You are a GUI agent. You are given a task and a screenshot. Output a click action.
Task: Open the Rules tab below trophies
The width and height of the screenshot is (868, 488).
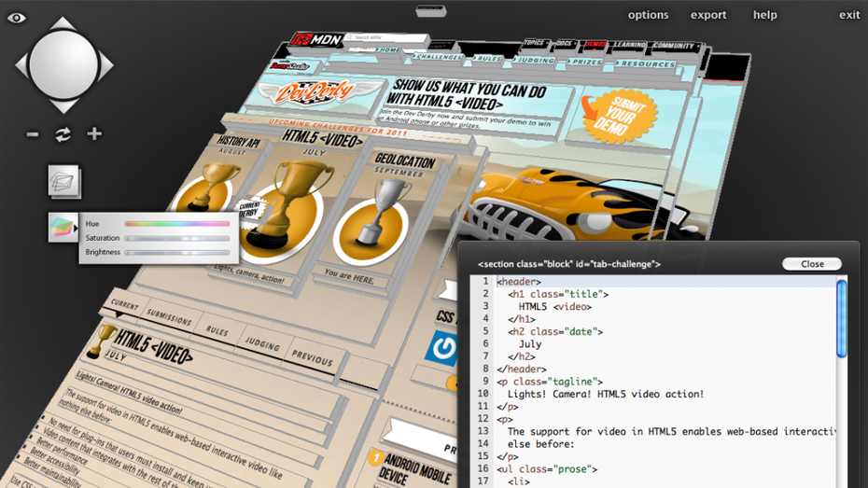pos(217,331)
